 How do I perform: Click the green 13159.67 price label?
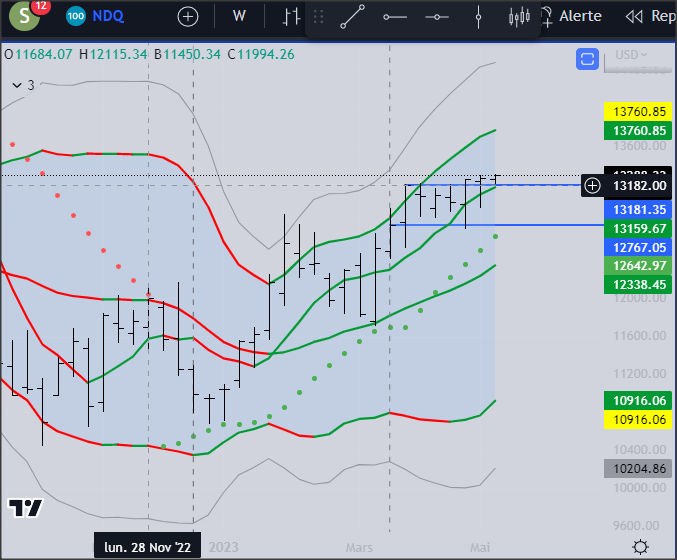(638, 228)
